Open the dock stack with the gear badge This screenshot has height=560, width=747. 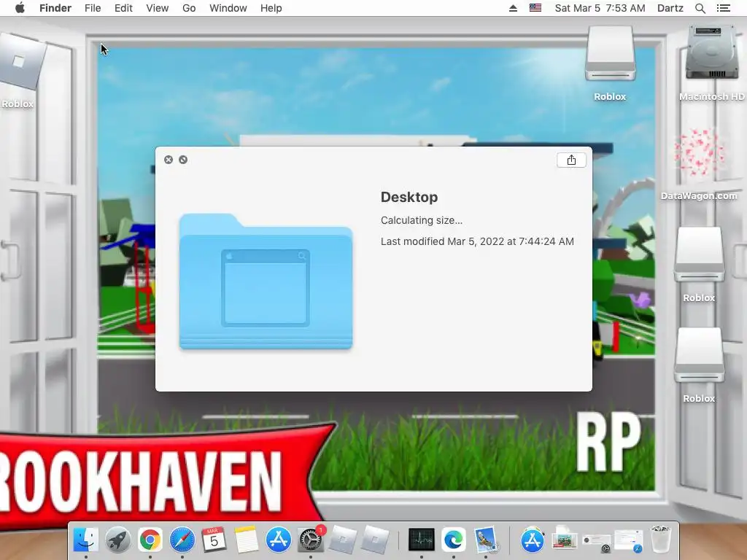[597, 542]
